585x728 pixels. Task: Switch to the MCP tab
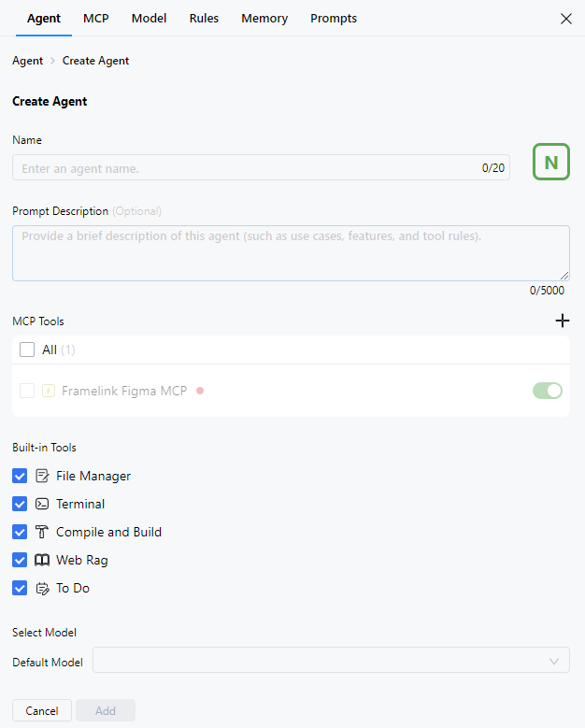coord(96,18)
